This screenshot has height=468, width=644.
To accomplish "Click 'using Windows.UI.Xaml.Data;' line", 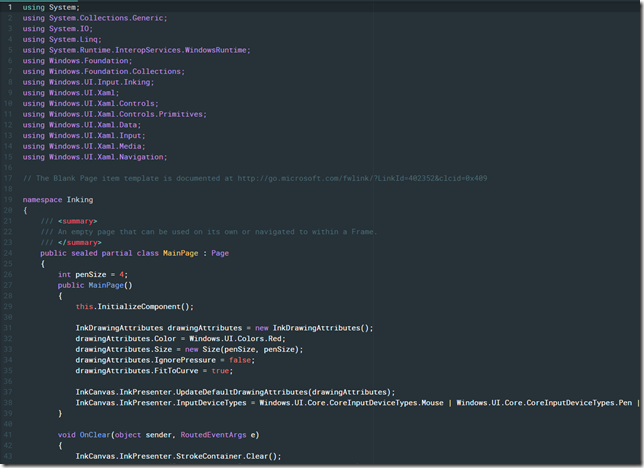I will click(82, 125).
